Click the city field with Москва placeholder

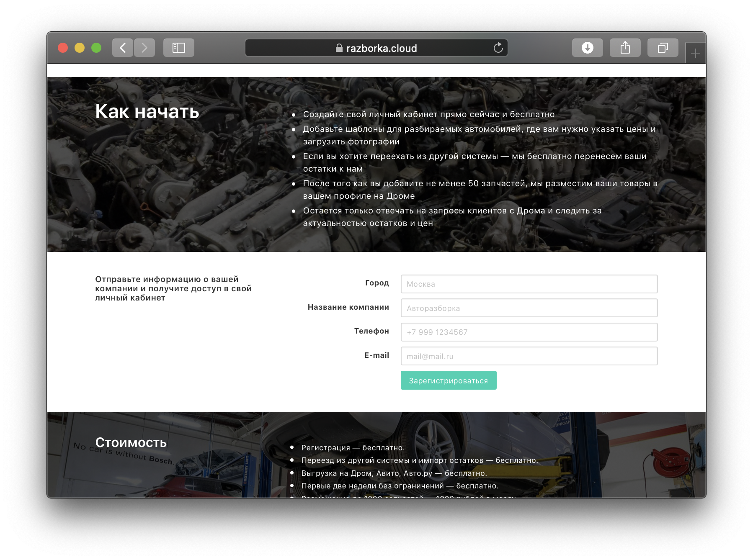pos(529,284)
